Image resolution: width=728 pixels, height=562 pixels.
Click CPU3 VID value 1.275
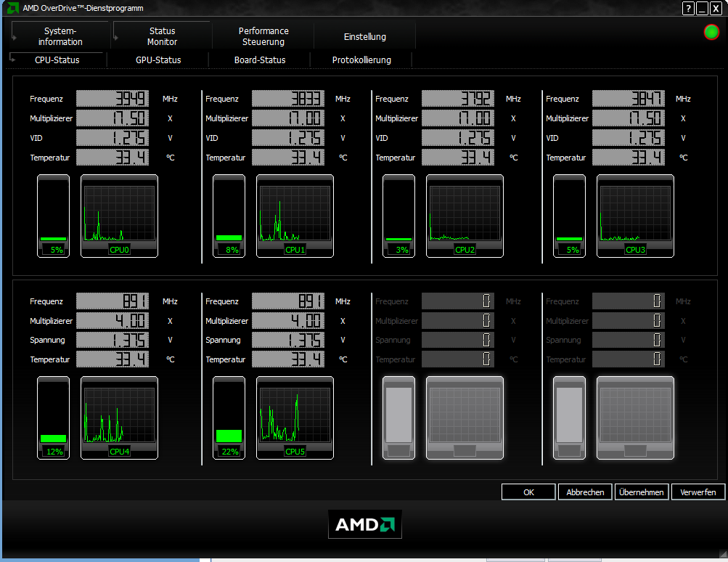pyautogui.click(x=629, y=137)
